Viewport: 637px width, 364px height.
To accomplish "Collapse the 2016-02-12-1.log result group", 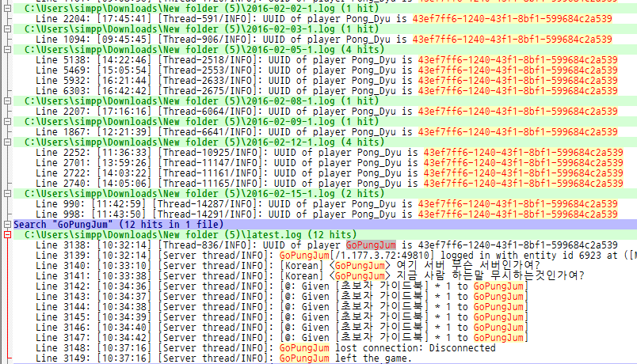I will pos(7,142).
